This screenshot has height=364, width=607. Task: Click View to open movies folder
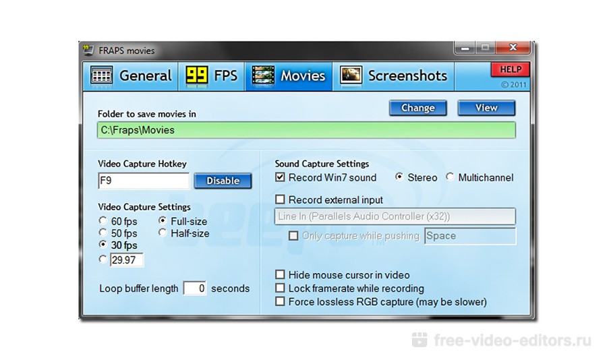coord(486,108)
